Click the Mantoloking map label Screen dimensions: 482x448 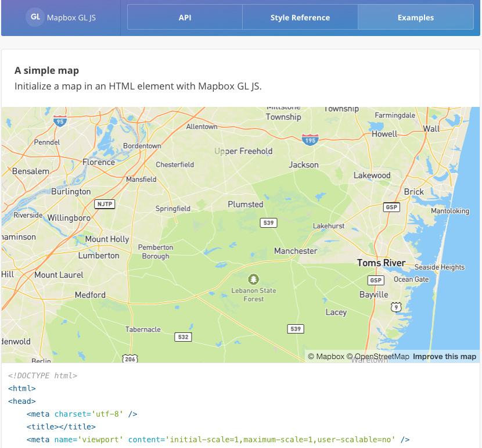pyautogui.click(x=450, y=211)
